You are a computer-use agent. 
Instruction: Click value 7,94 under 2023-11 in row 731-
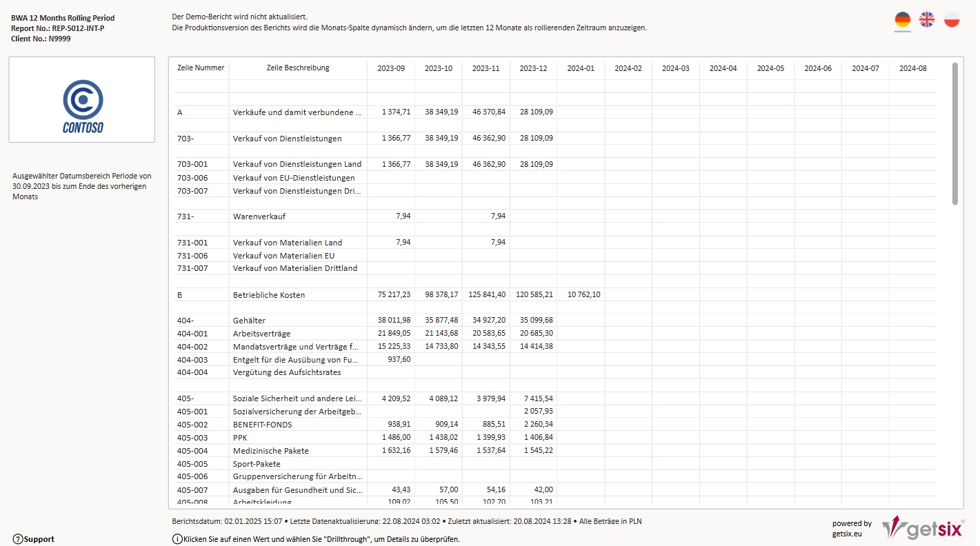(x=498, y=216)
